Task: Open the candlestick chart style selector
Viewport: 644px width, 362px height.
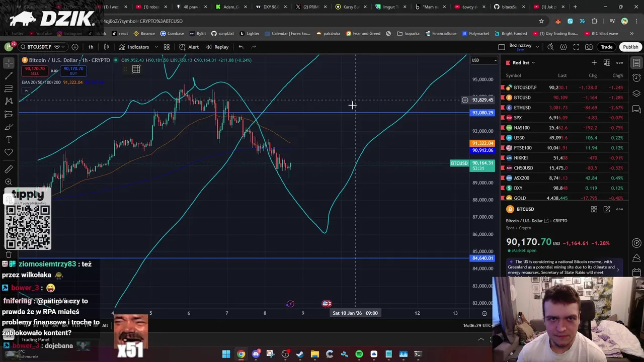Action: click(106, 47)
